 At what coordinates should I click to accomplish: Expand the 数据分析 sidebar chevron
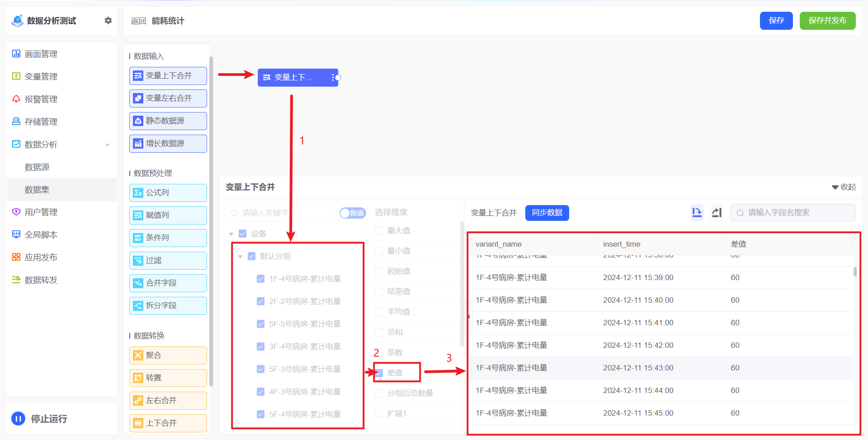[108, 145]
